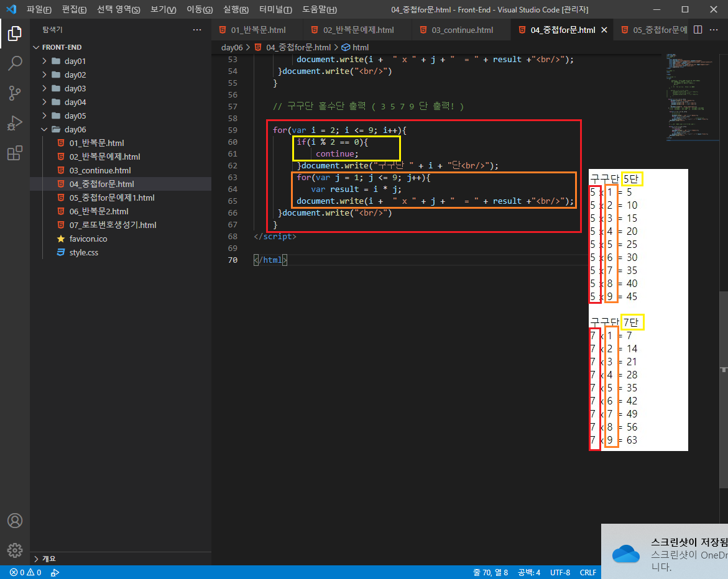Open 07_로또번호생성기.html in explorer
728x579 pixels.
[113, 225]
